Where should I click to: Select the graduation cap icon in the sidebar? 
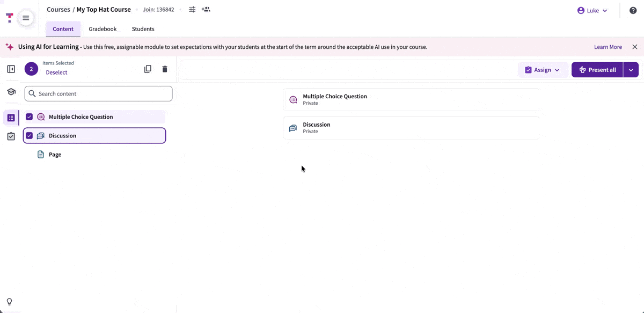(11, 91)
